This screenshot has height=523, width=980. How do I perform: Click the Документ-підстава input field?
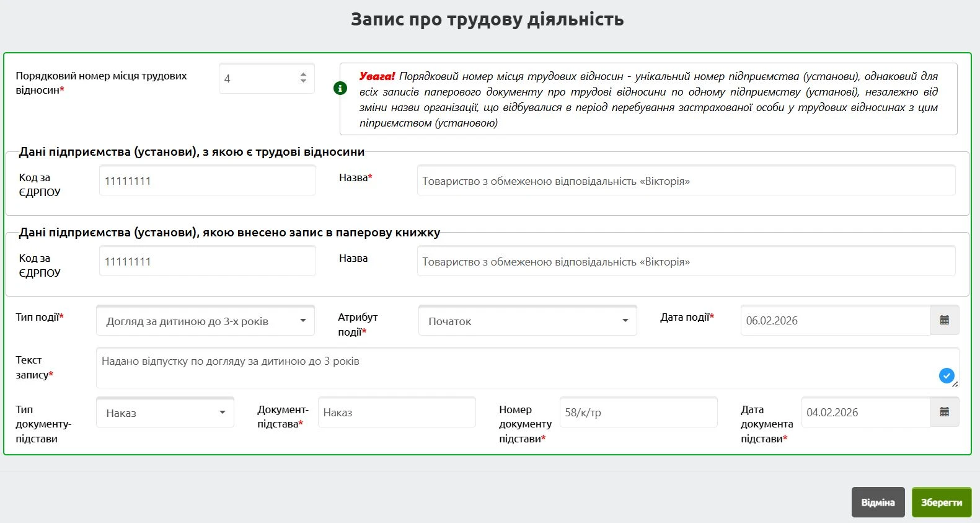397,413
